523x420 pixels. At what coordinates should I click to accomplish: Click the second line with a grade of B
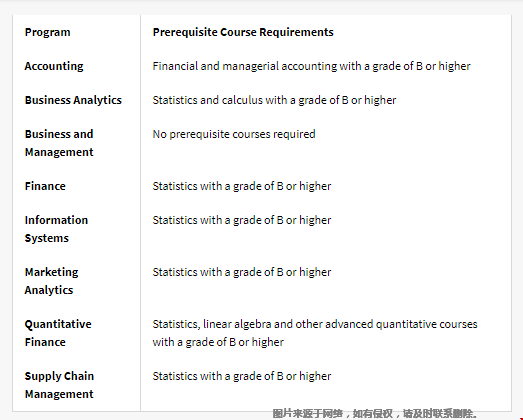218,342
